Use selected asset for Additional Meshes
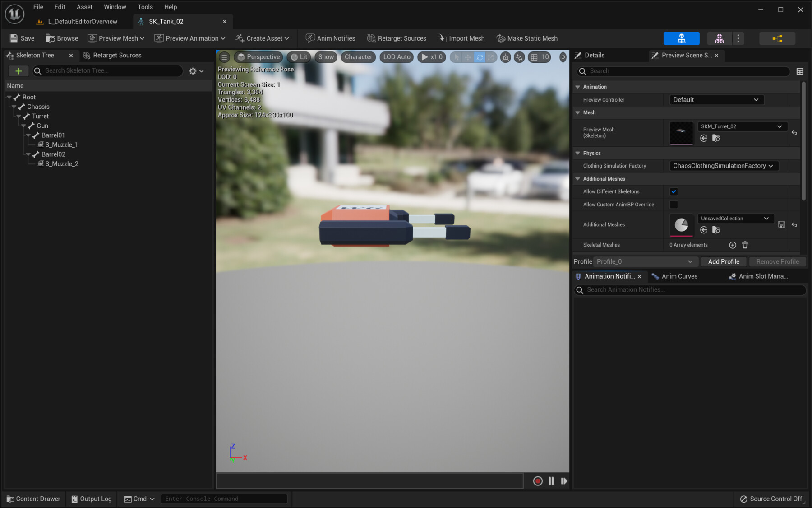Screen dimensions: 812x508 704,230
